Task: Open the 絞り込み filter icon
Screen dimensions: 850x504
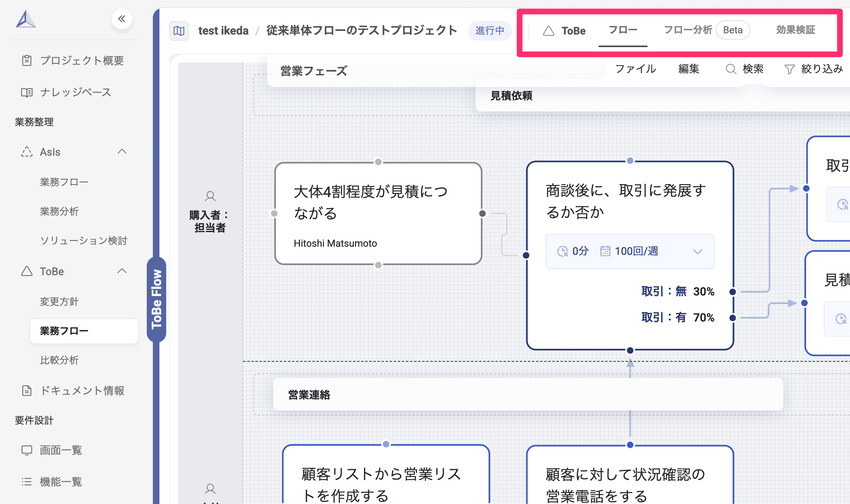Action: 789,69
